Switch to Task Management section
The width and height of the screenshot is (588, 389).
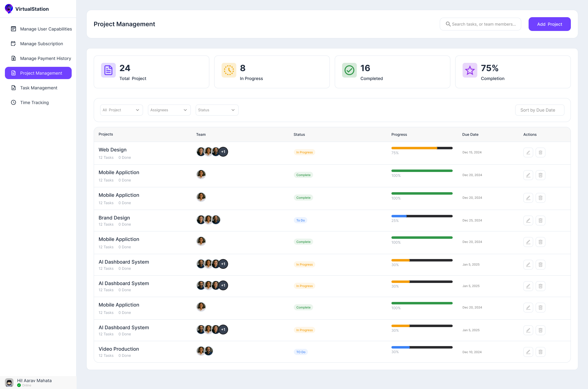(x=39, y=88)
